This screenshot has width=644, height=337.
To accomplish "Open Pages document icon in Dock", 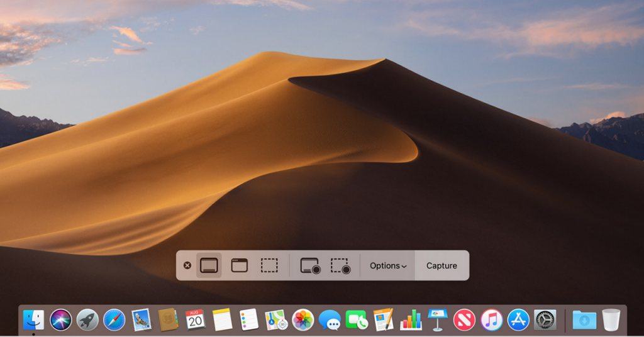I will (x=384, y=319).
